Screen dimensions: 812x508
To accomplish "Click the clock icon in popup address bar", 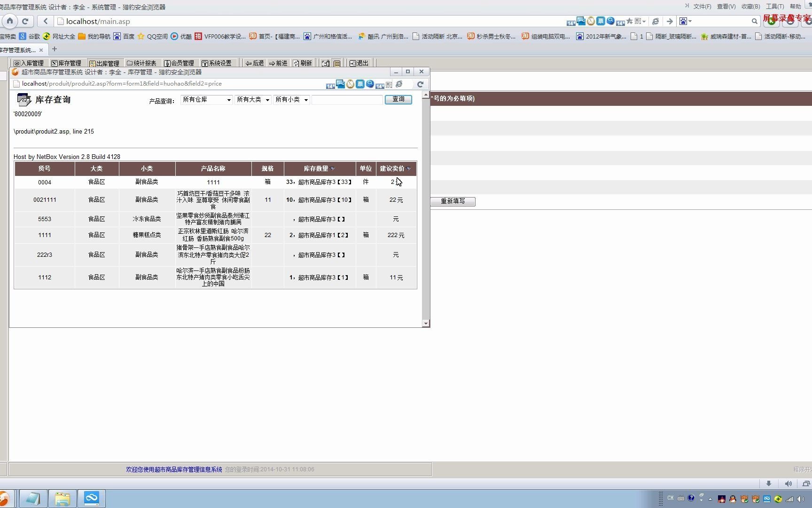I will pyautogui.click(x=350, y=84).
